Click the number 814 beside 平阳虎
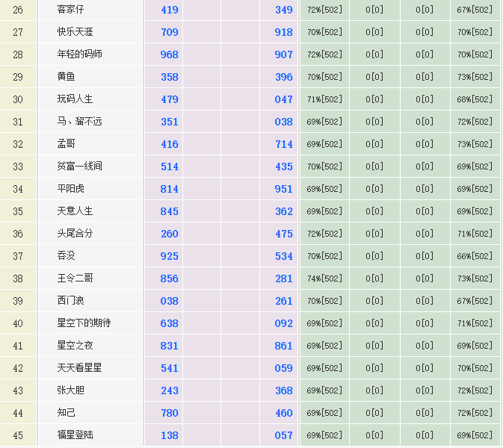This screenshot has height=448, width=503. point(169,189)
